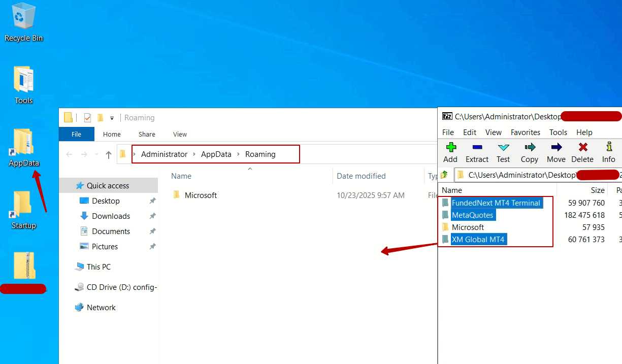The width and height of the screenshot is (622, 364).
Task: Click the Test archive icon
Action: click(503, 152)
